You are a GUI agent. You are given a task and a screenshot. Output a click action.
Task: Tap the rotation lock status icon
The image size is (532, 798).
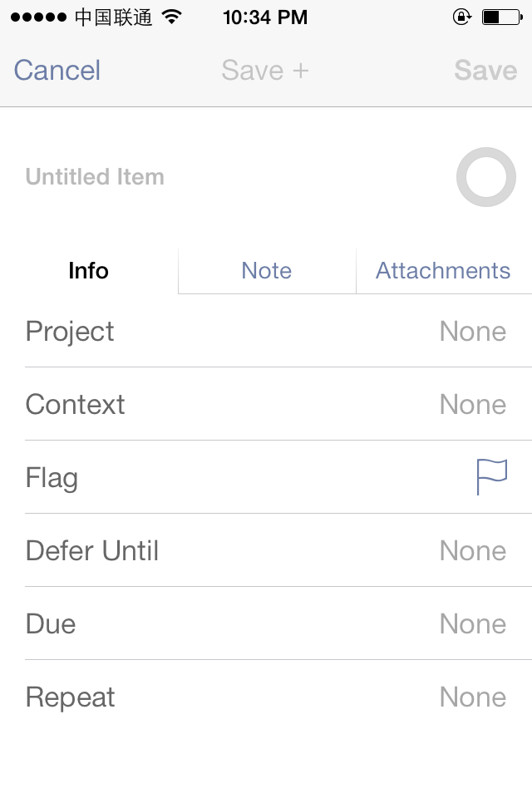click(x=461, y=17)
